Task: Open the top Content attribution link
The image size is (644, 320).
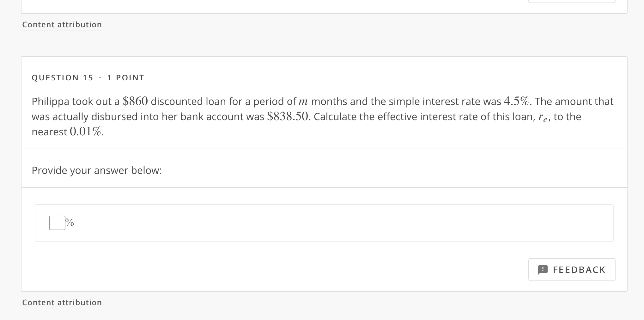Action: [x=62, y=24]
